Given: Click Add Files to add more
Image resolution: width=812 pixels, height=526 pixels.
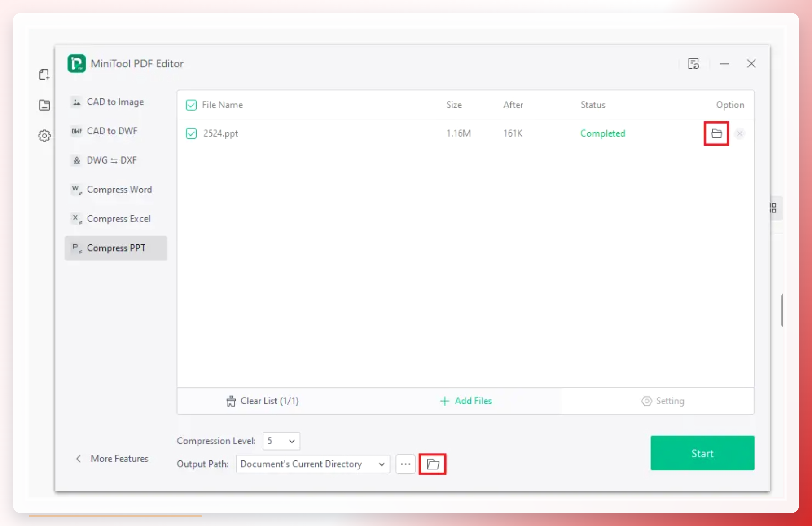Looking at the screenshot, I should [x=466, y=401].
